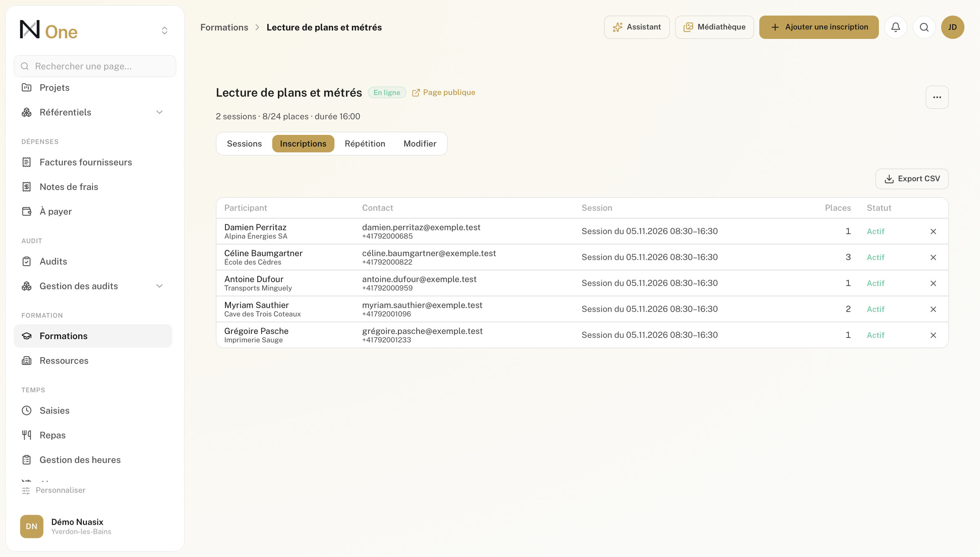Click Actif status for Myriam Sauthier

click(875, 309)
